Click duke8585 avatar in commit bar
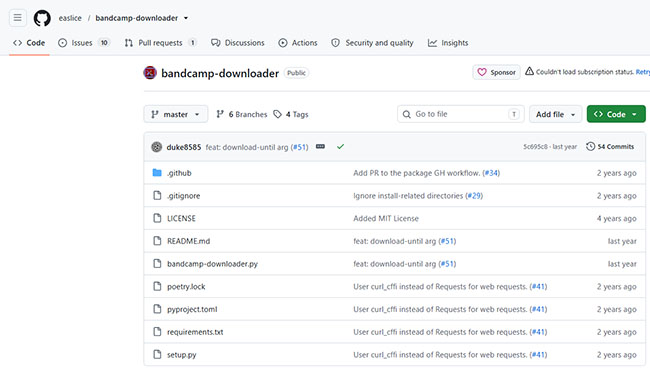This screenshot has height=370, width=650. tap(157, 147)
